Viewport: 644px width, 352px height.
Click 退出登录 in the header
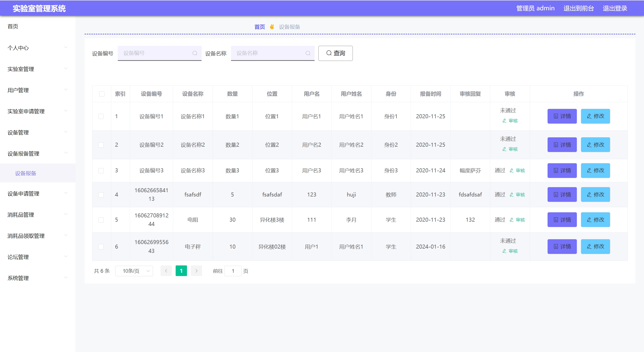coord(615,8)
